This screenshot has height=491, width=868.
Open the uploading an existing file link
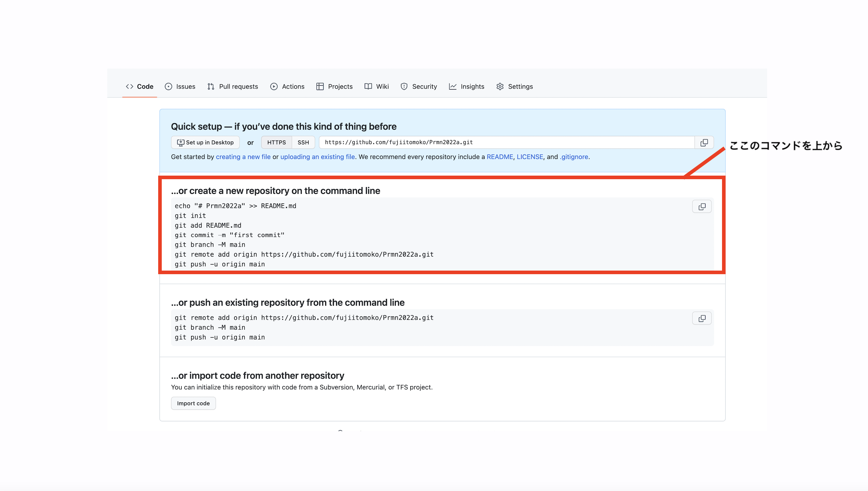click(317, 157)
